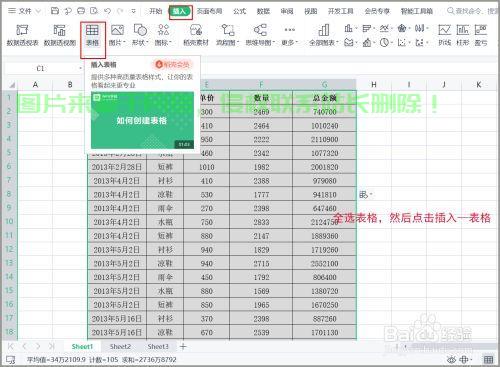The height and width of the screenshot is (367, 500).
Task: Click the 稻壳素材 resource icon
Action: [196, 35]
